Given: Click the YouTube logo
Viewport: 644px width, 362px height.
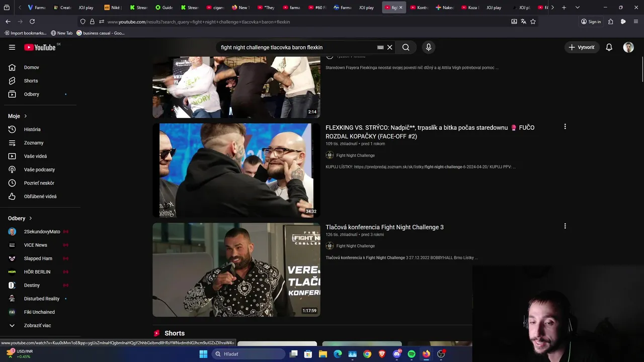Looking at the screenshot, I should 40,47.
